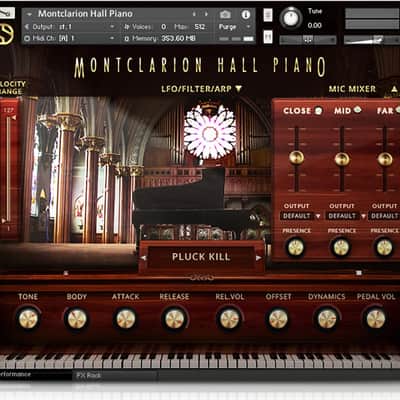Image resolution: width=400 pixels, height=400 pixels.
Task: Click the Memory value 353.60 MB
Action: [178, 39]
